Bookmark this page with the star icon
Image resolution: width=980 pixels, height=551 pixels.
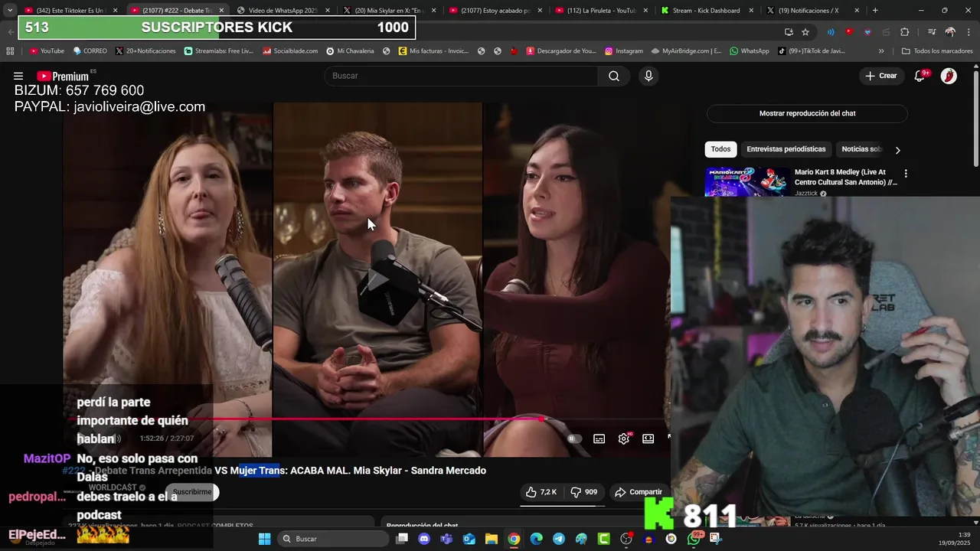[x=805, y=32]
